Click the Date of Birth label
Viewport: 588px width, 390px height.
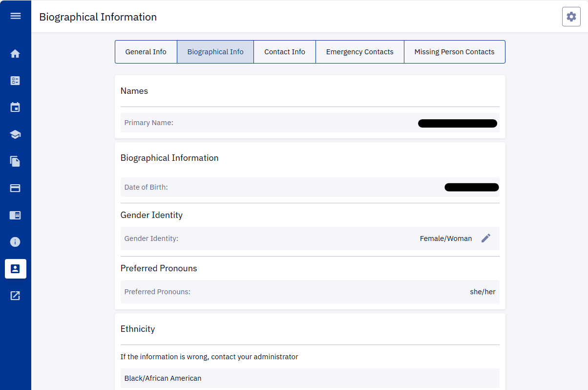click(x=146, y=187)
